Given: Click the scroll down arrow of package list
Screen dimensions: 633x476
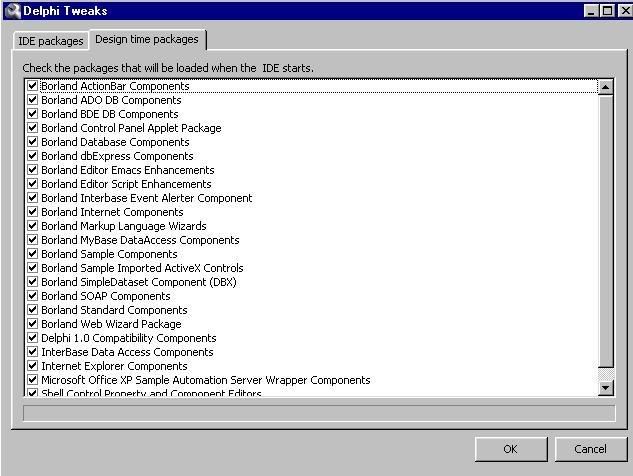Looking at the screenshot, I should (605, 387).
